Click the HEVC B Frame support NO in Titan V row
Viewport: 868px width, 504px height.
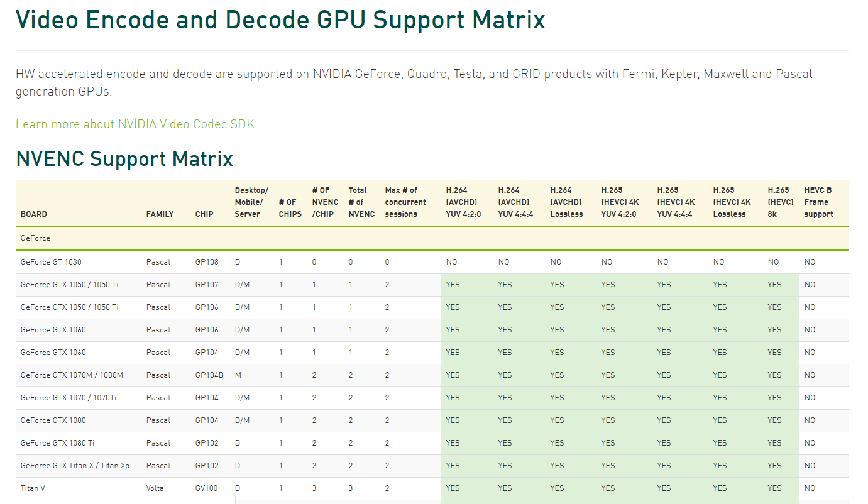click(x=810, y=488)
